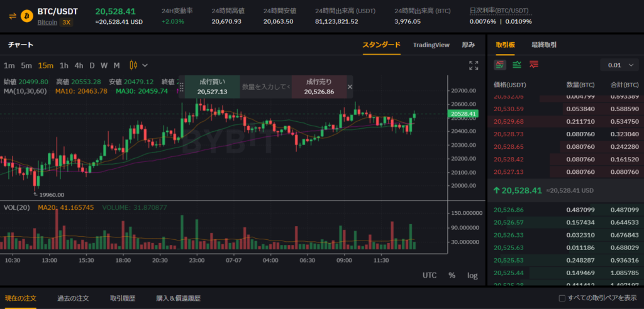Click MA30: 20459.74 indicator label
Screen dimensions: 644x309
coord(142,91)
